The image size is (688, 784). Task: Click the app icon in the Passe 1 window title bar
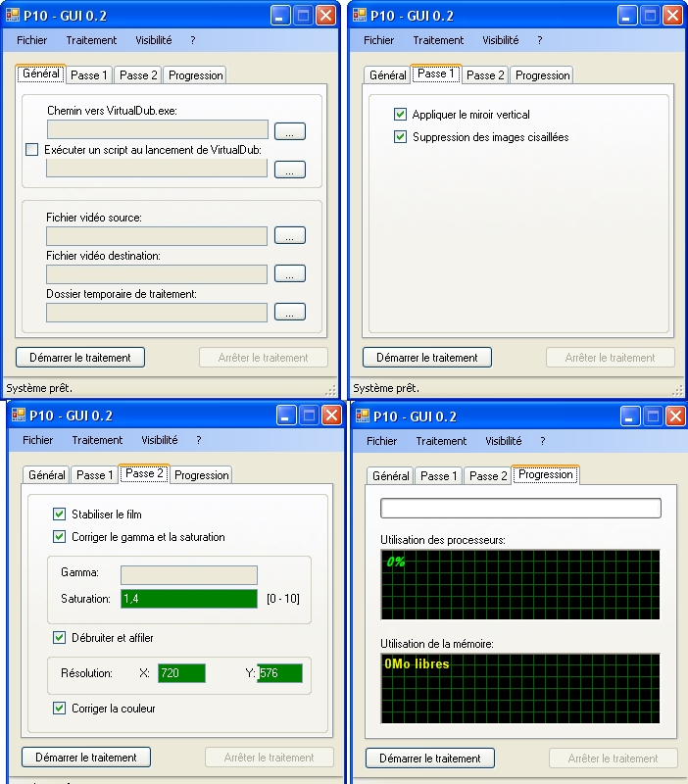[x=360, y=15]
